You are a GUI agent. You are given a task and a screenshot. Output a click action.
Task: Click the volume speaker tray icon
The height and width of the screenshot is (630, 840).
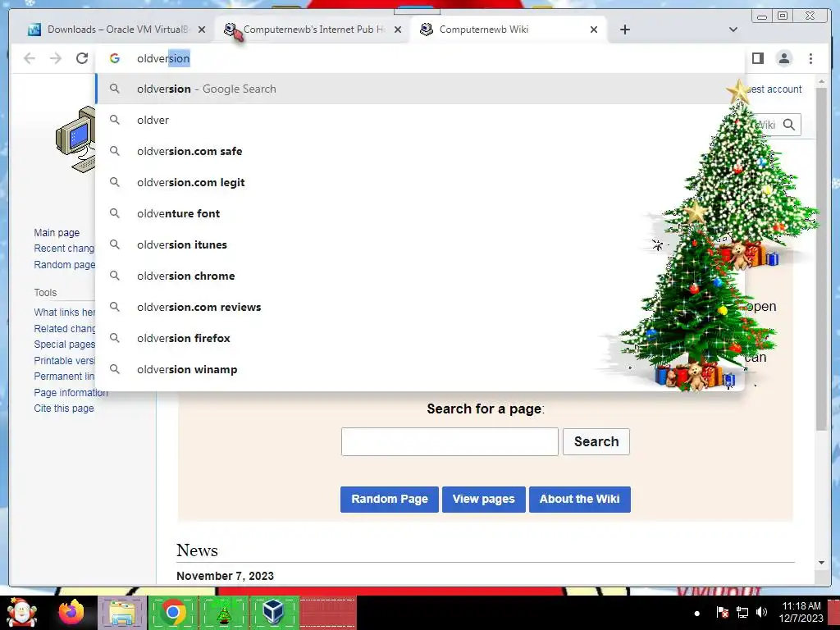click(x=761, y=612)
